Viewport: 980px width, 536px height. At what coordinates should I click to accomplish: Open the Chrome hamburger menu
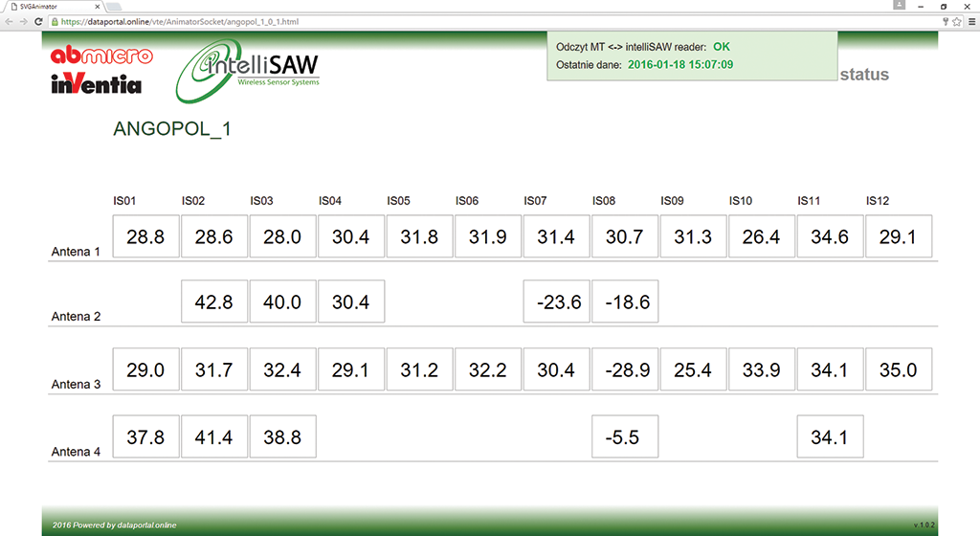click(x=970, y=20)
